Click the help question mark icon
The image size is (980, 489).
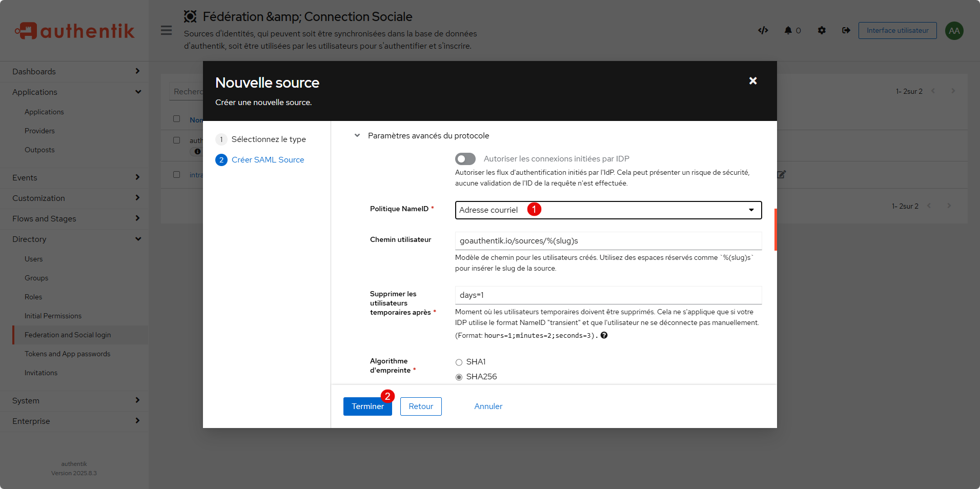[604, 335]
